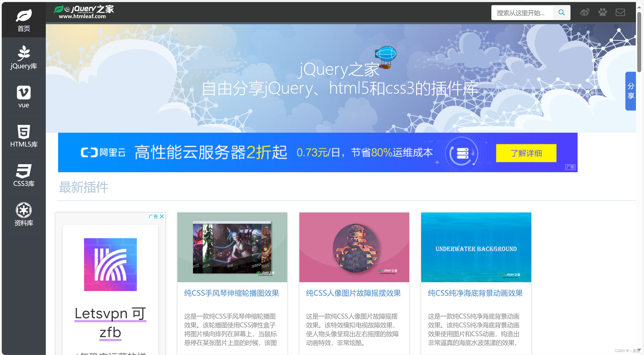Open the jQuery库 sidebar section
Image resolution: width=644 pixels, height=355 pixels.
24,57
